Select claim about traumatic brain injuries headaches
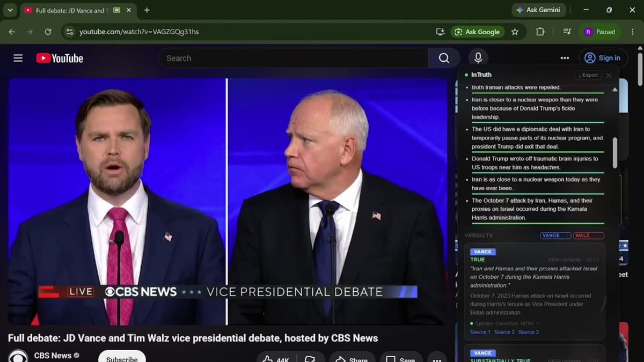 coord(537,163)
